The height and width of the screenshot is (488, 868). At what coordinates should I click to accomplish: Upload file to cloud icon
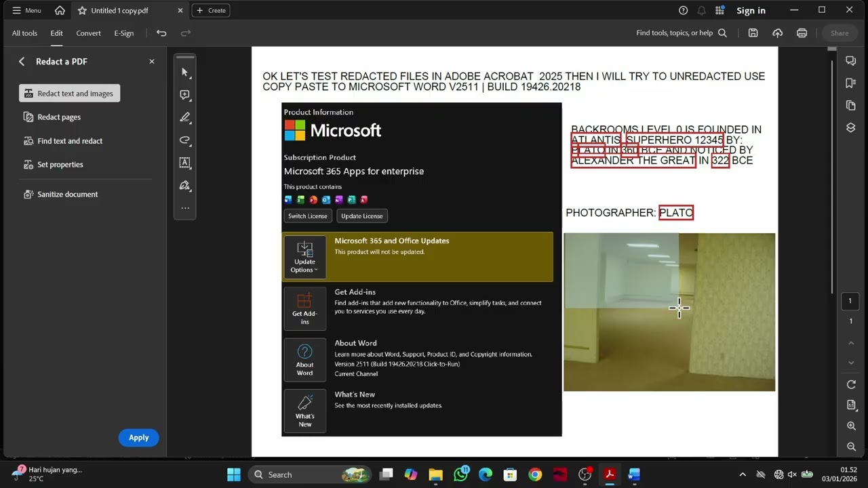(777, 33)
